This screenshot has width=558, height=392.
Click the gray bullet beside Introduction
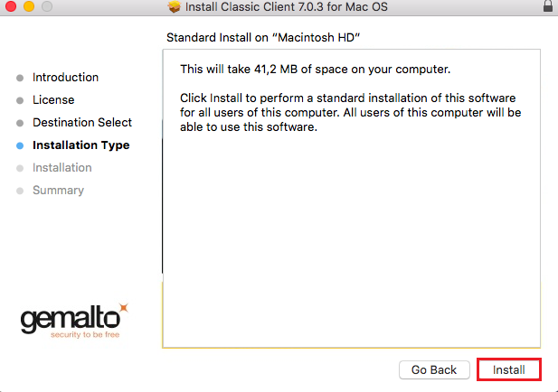pyautogui.click(x=20, y=78)
